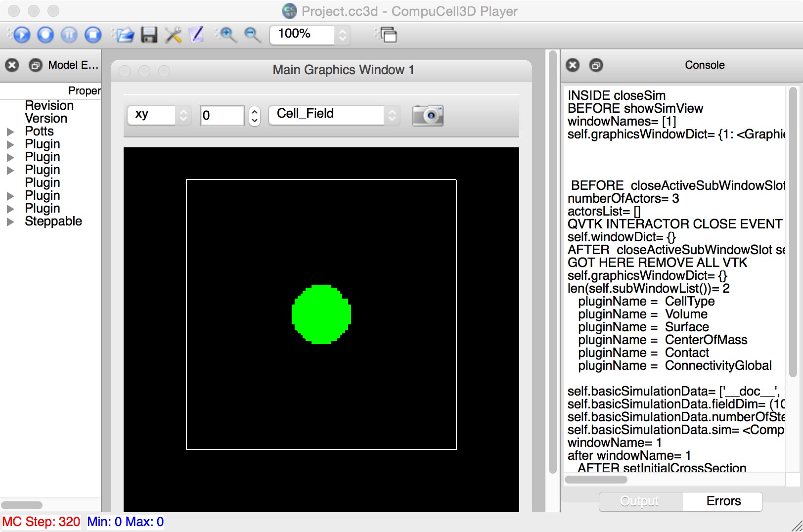This screenshot has height=532, width=803.
Task: Open configuration tools icon
Action: (173, 35)
